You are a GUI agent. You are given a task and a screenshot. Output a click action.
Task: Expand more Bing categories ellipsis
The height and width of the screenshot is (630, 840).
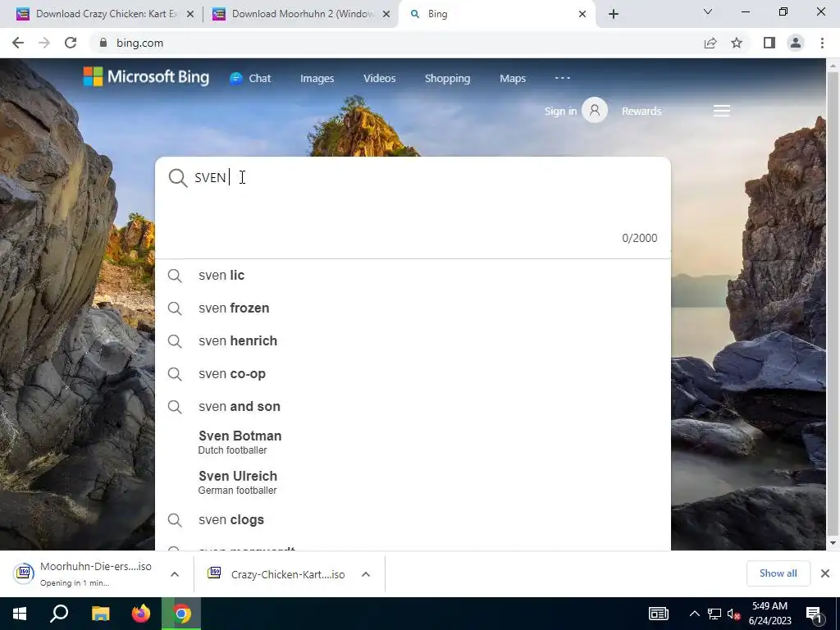pos(563,78)
